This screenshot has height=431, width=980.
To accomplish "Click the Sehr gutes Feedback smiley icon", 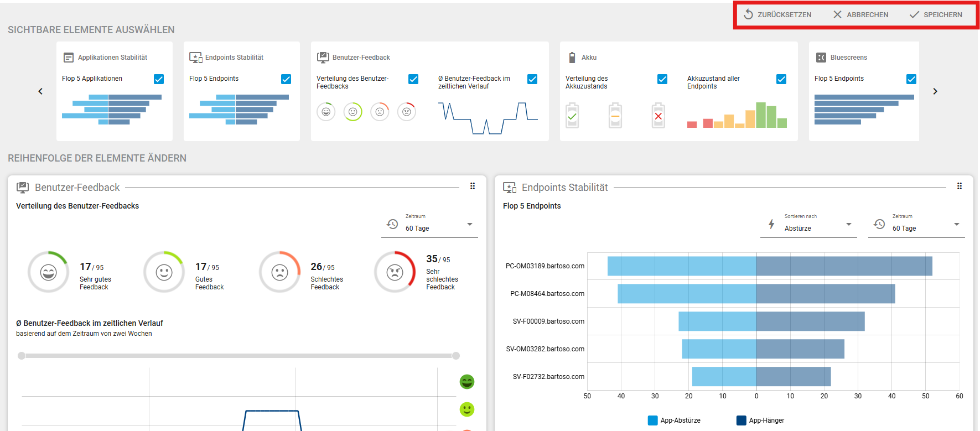I will [49, 272].
